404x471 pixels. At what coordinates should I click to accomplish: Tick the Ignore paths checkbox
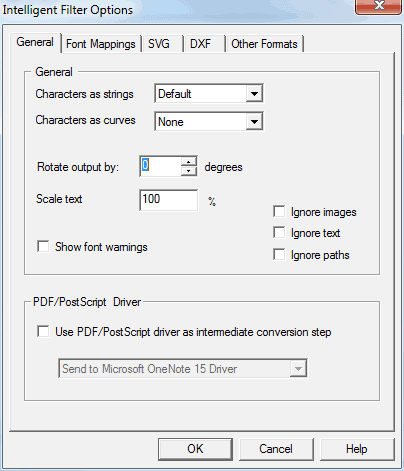pyautogui.click(x=279, y=254)
